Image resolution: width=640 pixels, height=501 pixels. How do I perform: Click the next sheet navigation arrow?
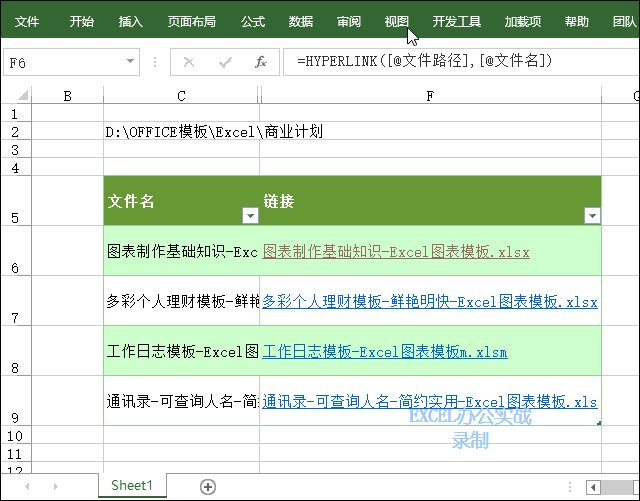[55, 486]
